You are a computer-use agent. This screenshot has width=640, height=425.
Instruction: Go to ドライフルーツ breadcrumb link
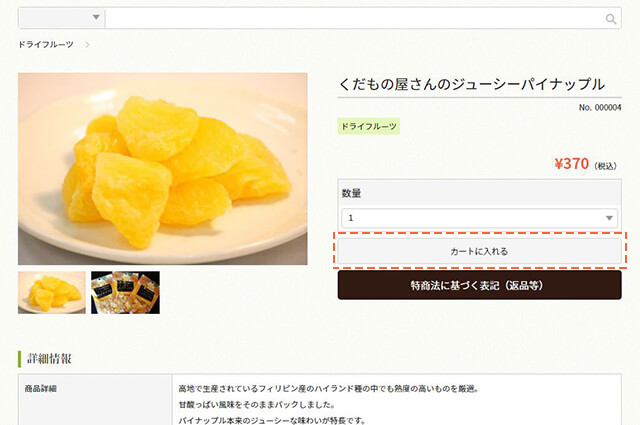(46, 45)
